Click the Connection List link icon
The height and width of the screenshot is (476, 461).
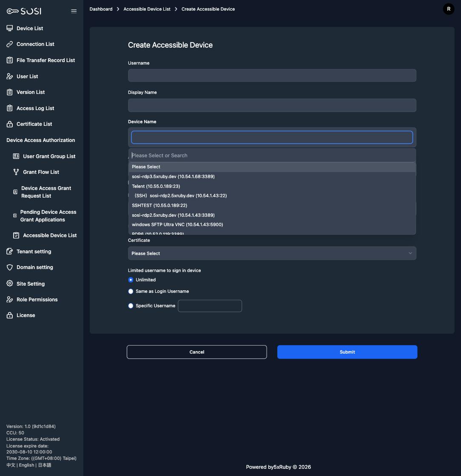[x=10, y=44]
